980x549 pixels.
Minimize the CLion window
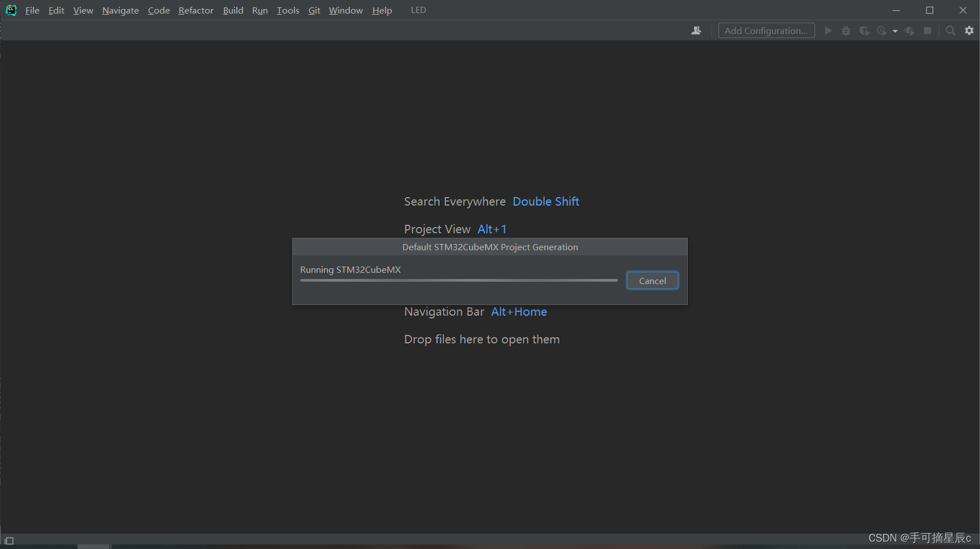pos(896,10)
